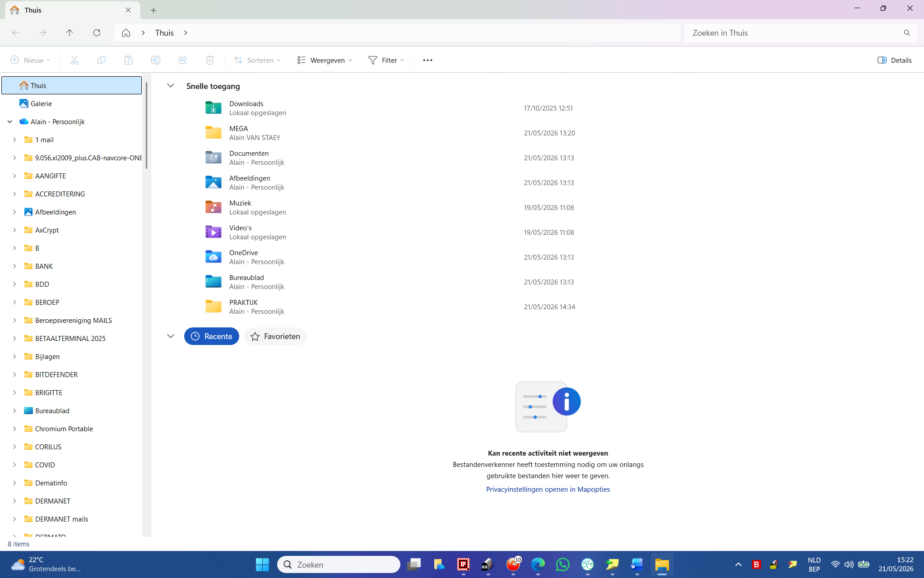Select the Recente tab

pos(212,336)
